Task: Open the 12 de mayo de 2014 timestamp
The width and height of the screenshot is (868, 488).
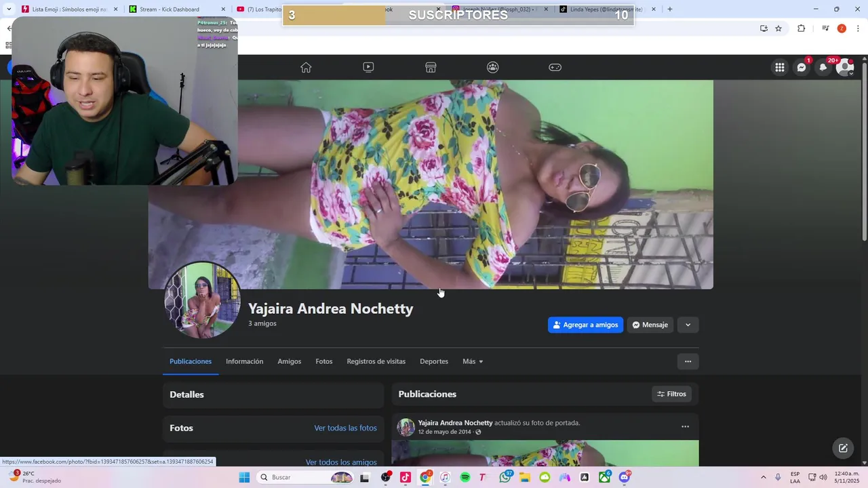Action: [444, 432]
